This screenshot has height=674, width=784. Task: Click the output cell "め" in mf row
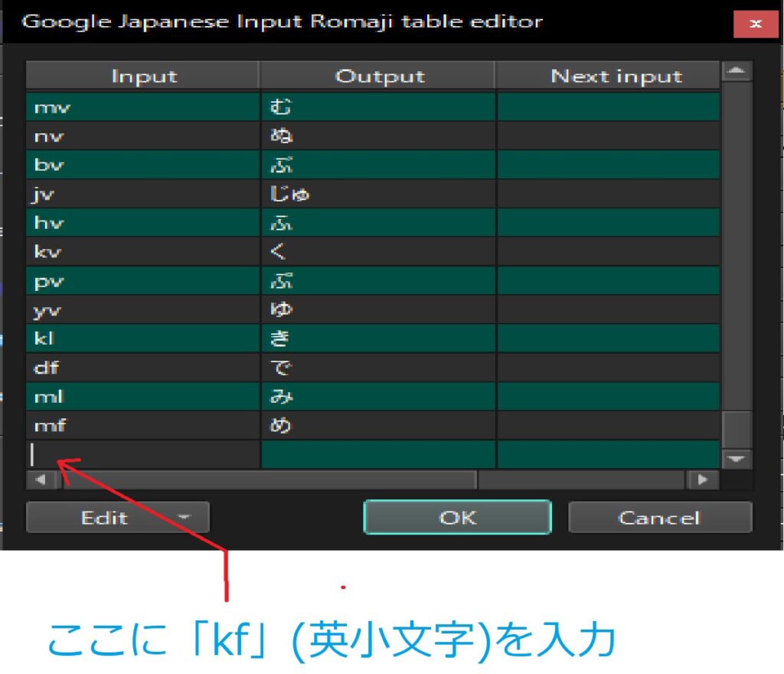tap(378, 426)
